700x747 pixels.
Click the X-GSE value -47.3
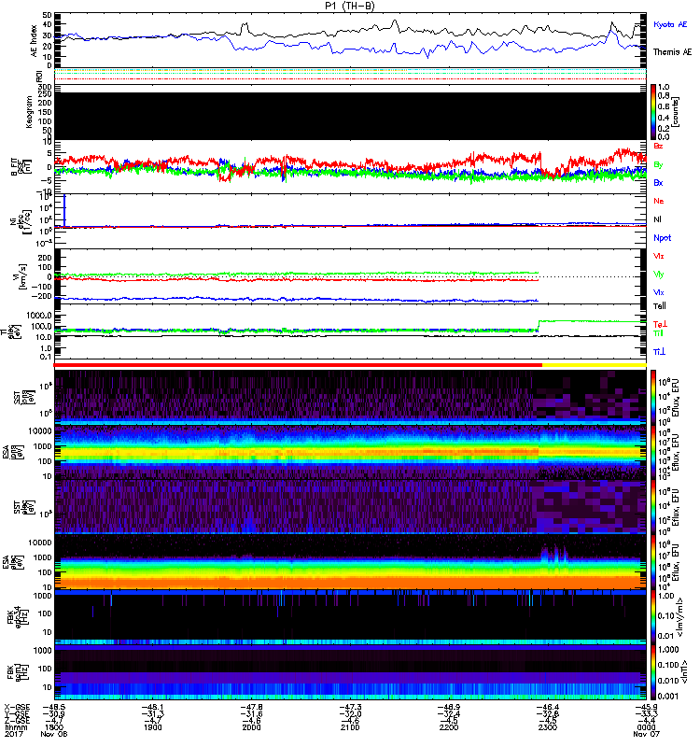point(350,707)
